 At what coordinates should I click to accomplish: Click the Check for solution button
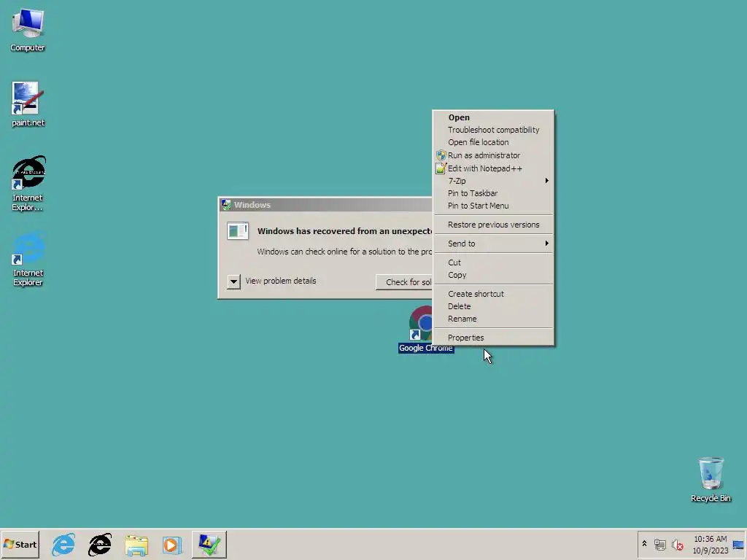(404, 282)
